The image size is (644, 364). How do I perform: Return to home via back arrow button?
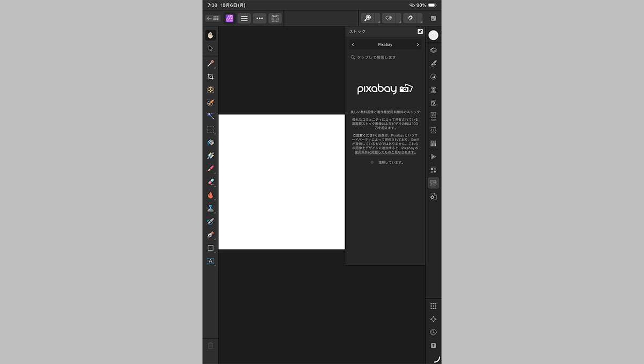[x=213, y=18]
